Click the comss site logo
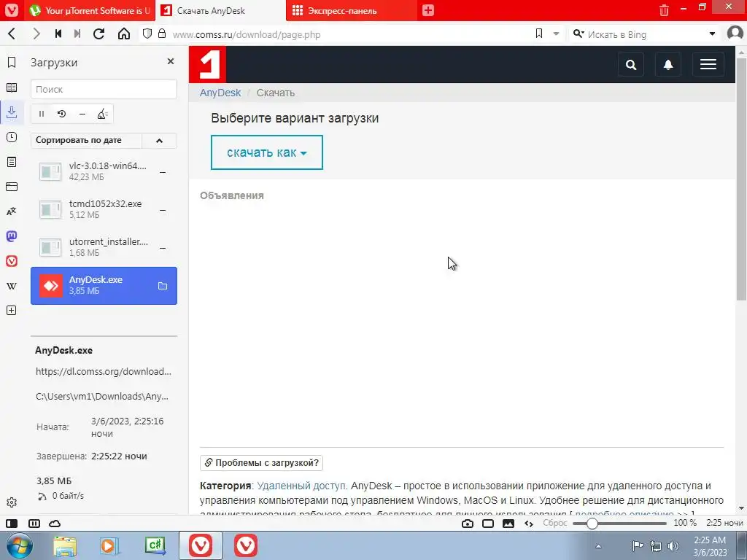This screenshot has width=747, height=560. click(x=207, y=64)
